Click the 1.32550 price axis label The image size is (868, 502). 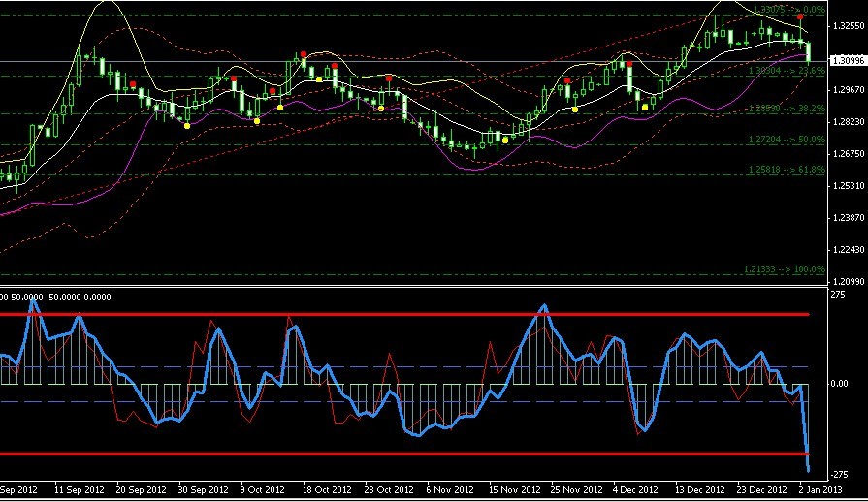848,26
